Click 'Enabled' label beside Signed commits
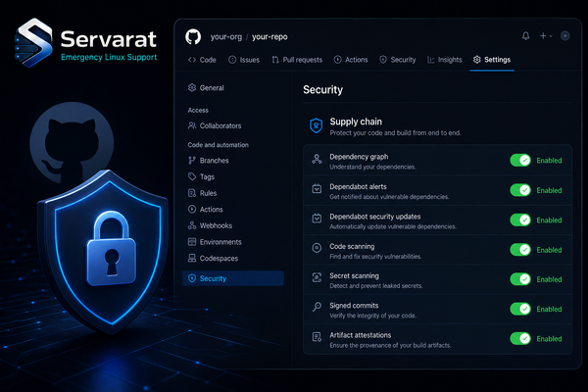Image resolution: width=588 pixels, height=392 pixels. (x=549, y=309)
